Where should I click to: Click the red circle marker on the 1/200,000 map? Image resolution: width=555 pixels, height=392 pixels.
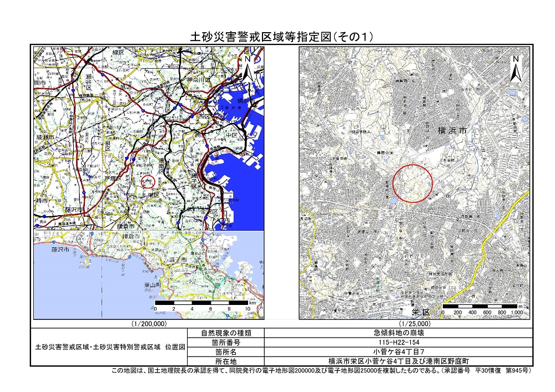coord(145,181)
